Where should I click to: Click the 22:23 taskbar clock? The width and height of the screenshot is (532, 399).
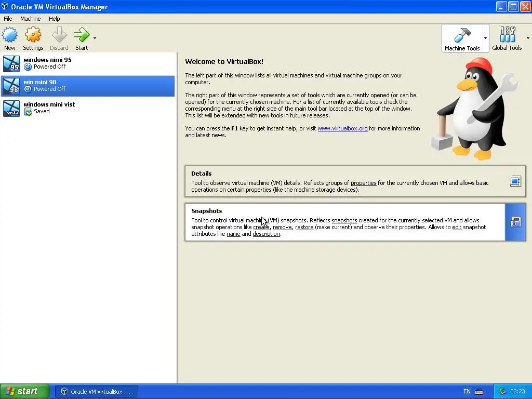pyautogui.click(x=517, y=392)
